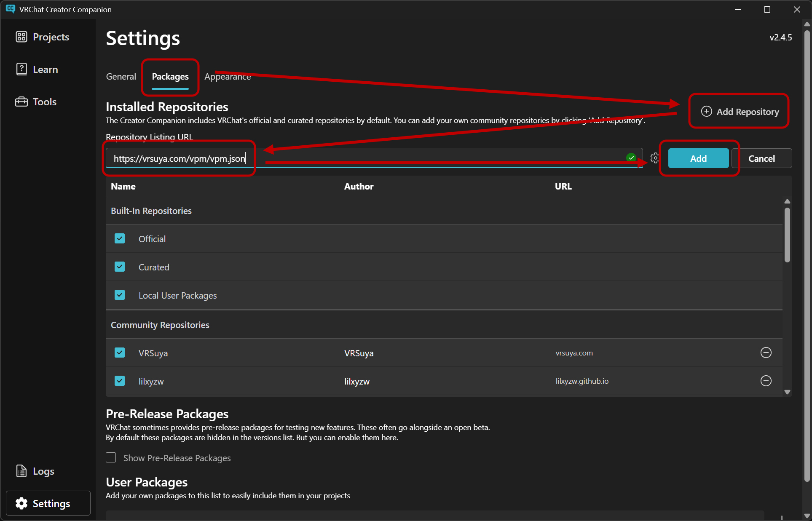Uncheck the Local User Packages checkbox
The image size is (812, 521).
tap(120, 295)
